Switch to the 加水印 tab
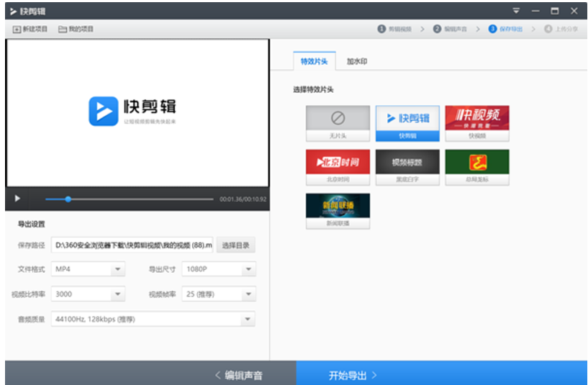 [x=357, y=61]
